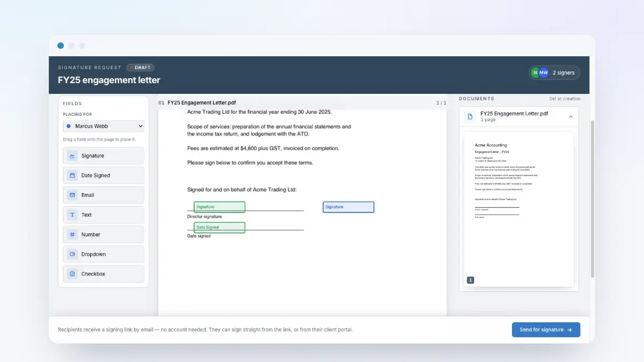Click the 'Director signature' label in document
644x362 pixels.
(204, 217)
